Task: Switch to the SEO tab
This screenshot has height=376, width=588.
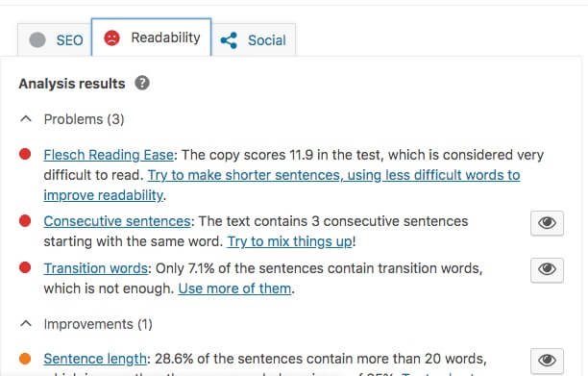Action: (x=55, y=39)
